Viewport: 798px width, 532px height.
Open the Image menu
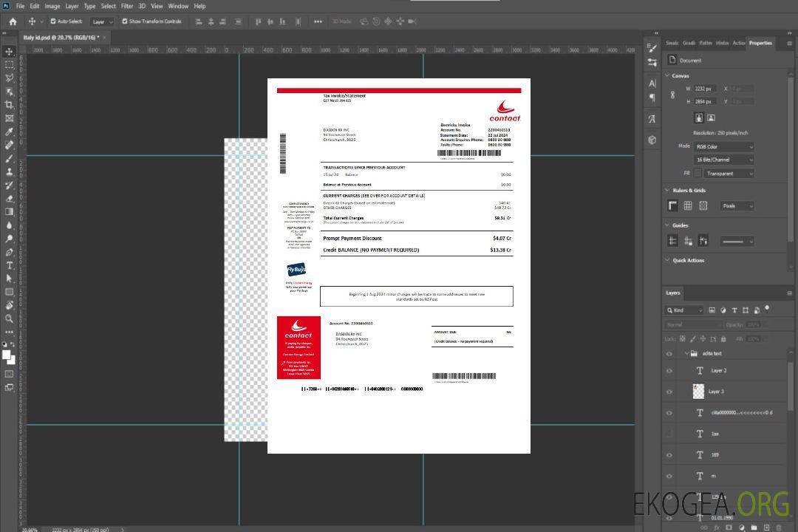52,6
